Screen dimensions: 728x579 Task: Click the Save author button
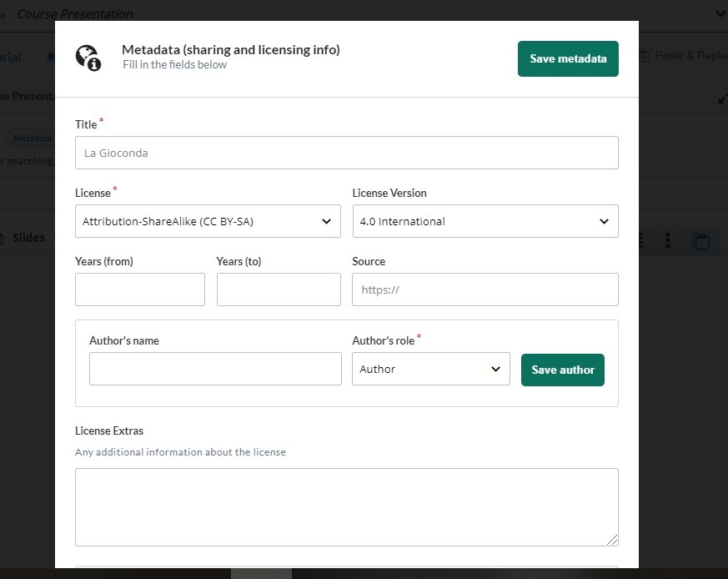click(563, 370)
